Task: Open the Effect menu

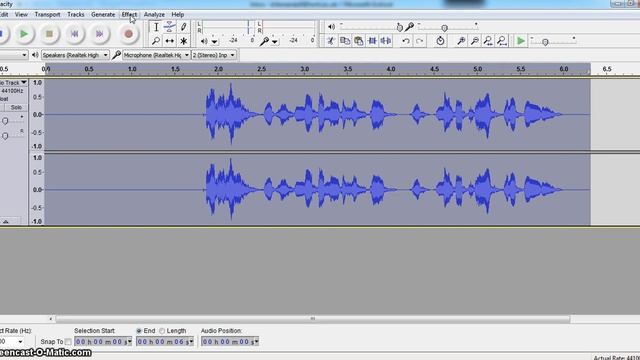Action: coord(129,14)
